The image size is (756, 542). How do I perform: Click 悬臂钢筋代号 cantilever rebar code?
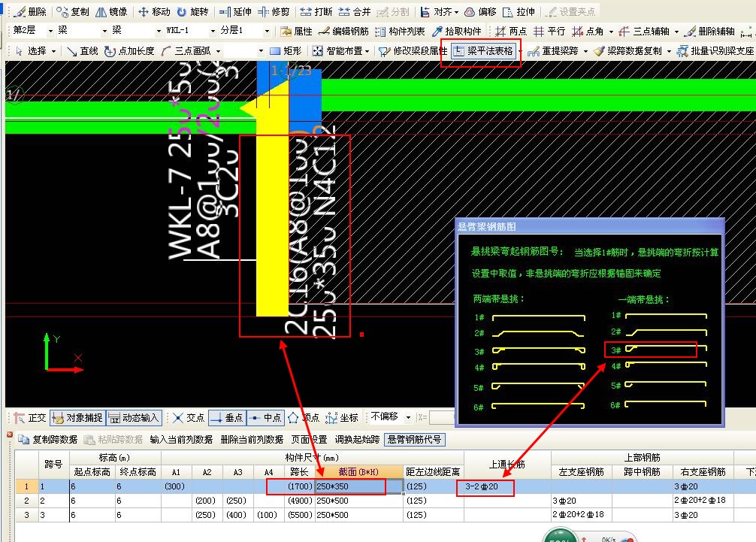click(x=414, y=439)
